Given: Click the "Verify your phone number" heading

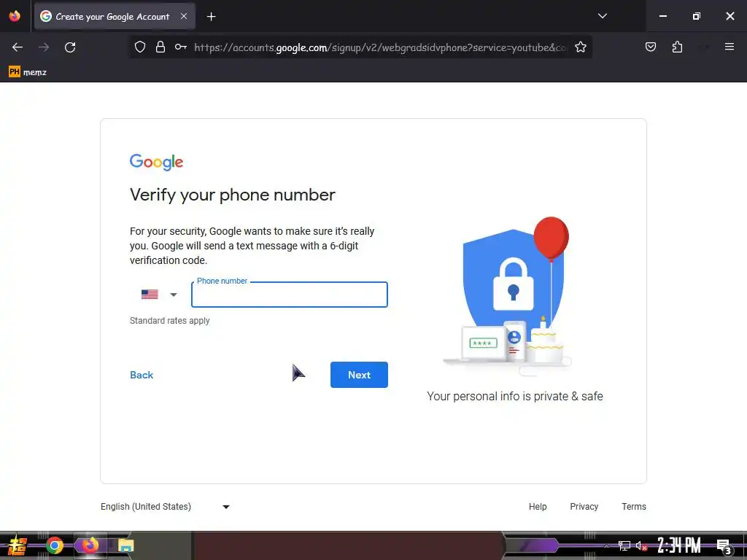Looking at the screenshot, I should tap(233, 195).
